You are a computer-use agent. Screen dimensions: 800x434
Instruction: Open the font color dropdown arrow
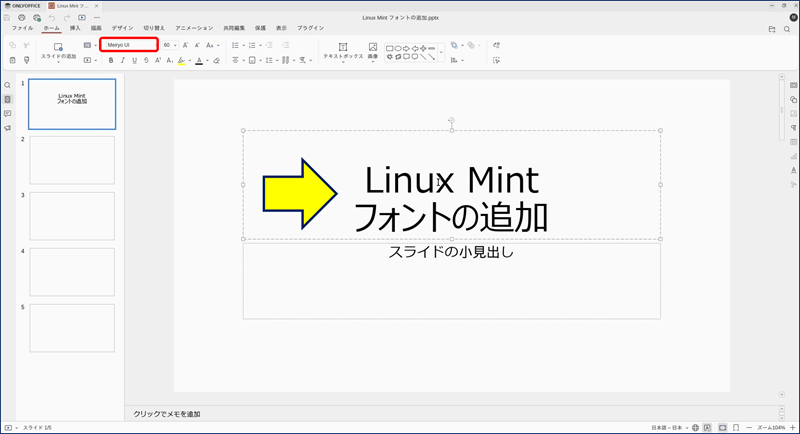tap(207, 60)
